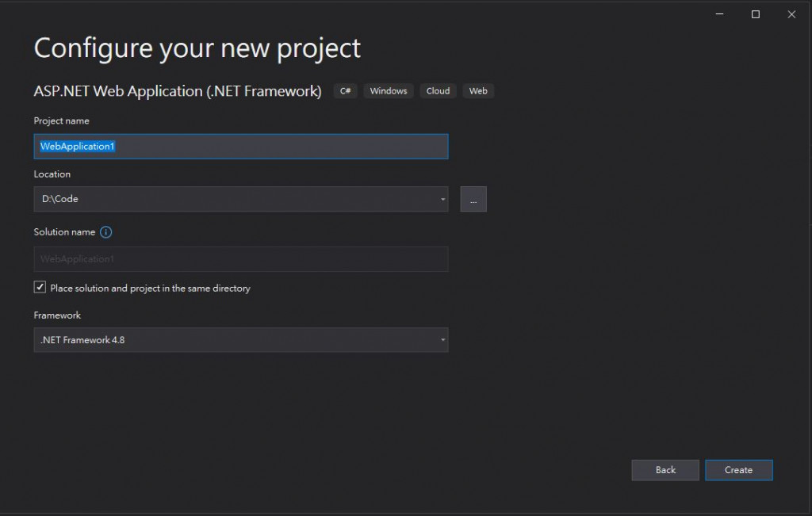The image size is (812, 516).
Task: Click the Solution name info icon
Action: click(105, 232)
